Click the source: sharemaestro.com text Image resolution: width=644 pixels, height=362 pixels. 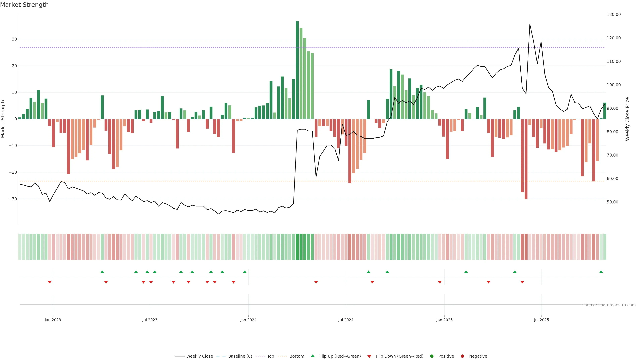pos(609,305)
